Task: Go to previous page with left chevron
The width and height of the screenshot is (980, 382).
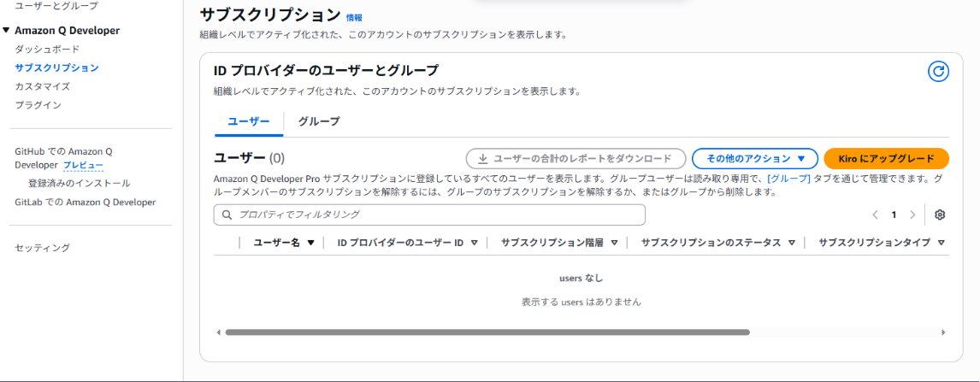Action: coord(875,215)
